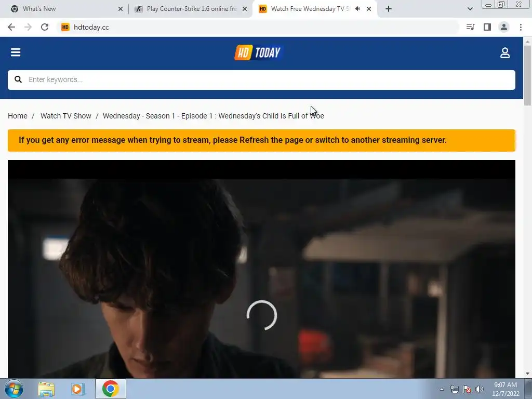Click the orange error message banner
Viewport: 532px width, 399px height.
pyautogui.click(x=261, y=140)
